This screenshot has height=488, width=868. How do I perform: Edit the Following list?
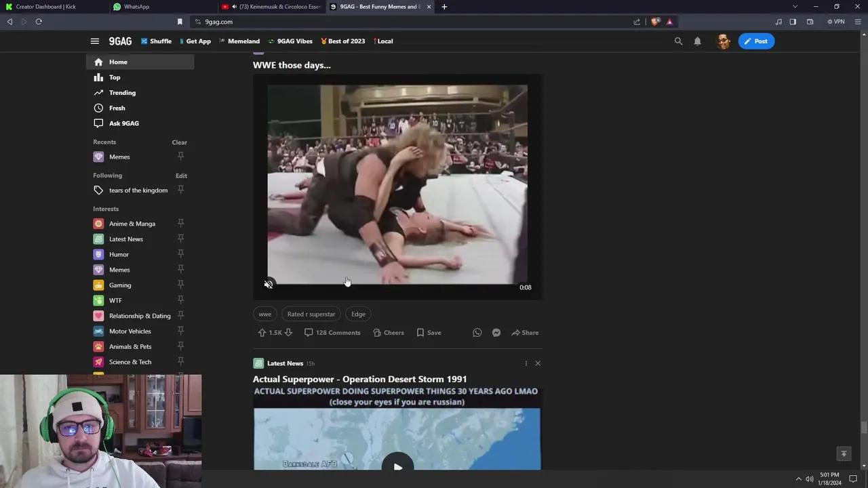181,176
